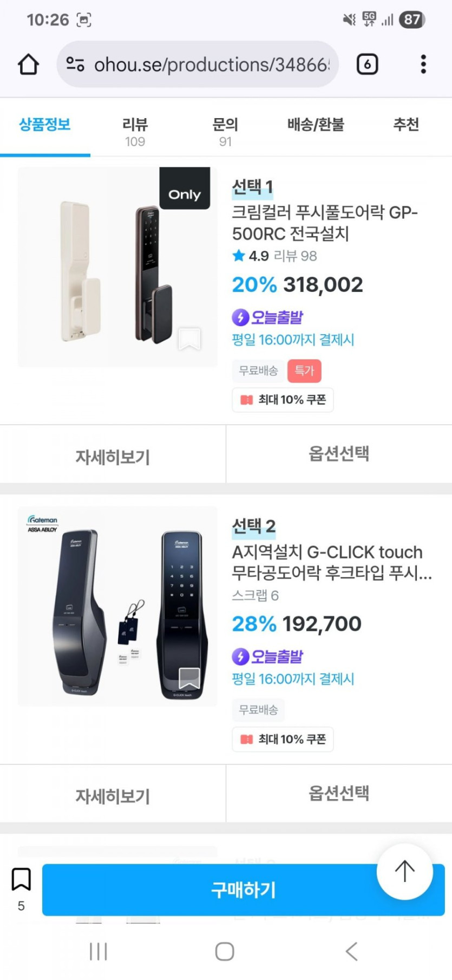This screenshot has height=980, width=452.
Task: Toggle bookmark on the G-CLICK touch image
Action: coord(189,678)
